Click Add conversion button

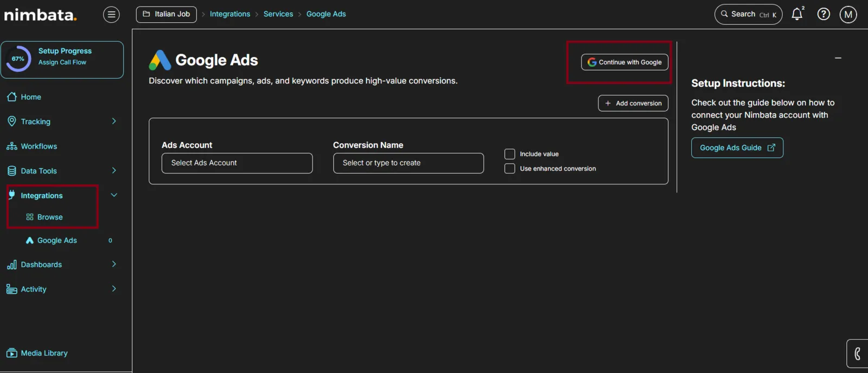coord(633,103)
